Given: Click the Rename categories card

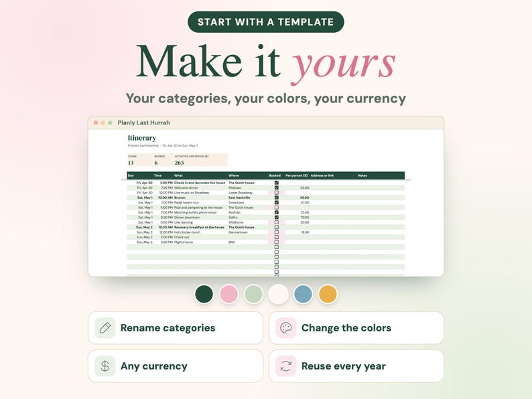Looking at the screenshot, I should 176,328.
